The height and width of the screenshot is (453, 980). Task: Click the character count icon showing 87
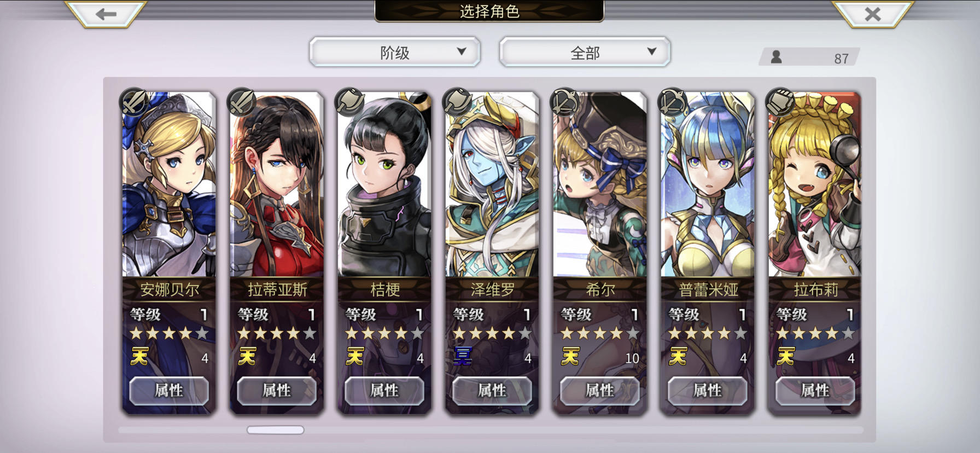tap(776, 57)
